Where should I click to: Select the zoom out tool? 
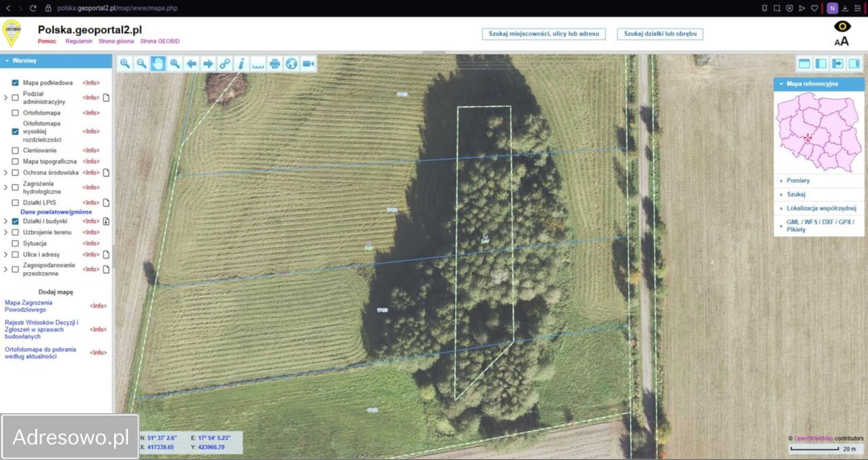141,64
